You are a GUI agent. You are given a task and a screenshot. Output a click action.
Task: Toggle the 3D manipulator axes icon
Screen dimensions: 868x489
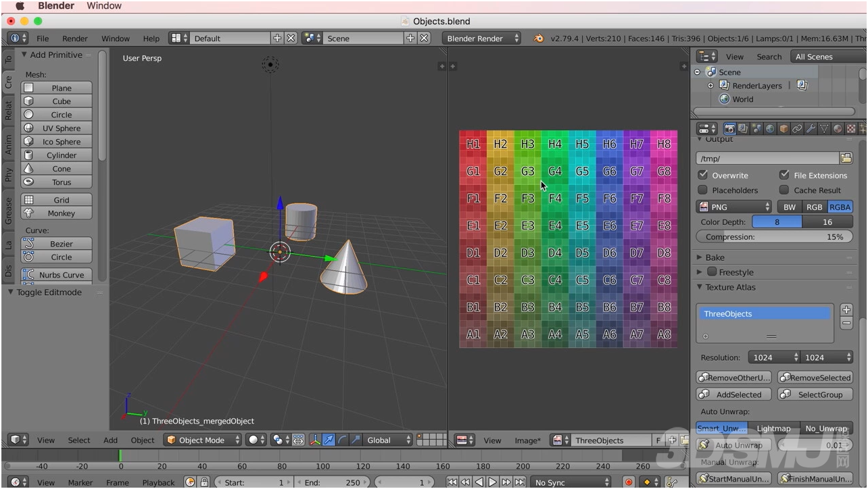pyautogui.click(x=315, y=440)
